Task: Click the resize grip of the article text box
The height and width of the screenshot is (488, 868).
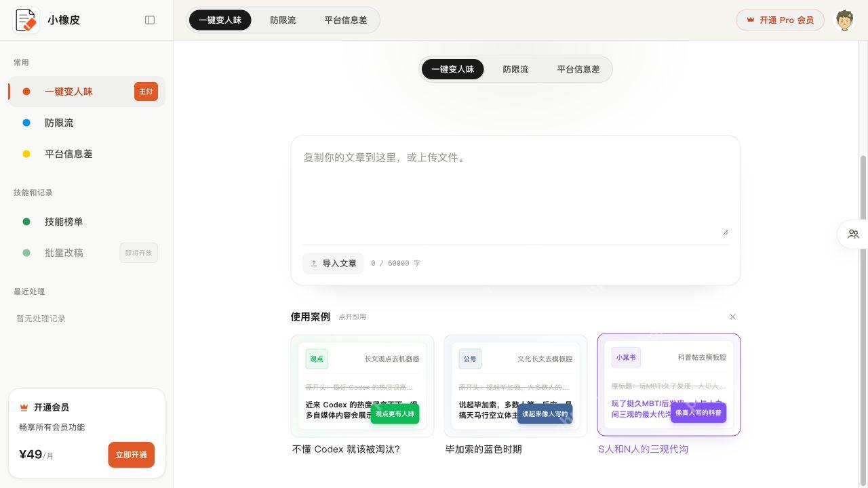Action: click(x=725, y=232)
